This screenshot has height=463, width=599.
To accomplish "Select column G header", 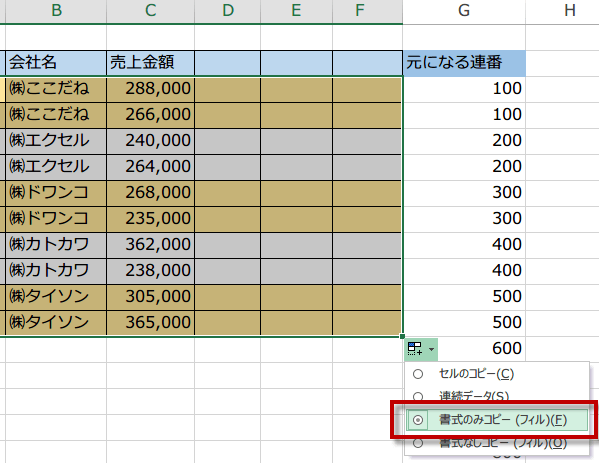I will pyautogui.click(x=464, y=10).
